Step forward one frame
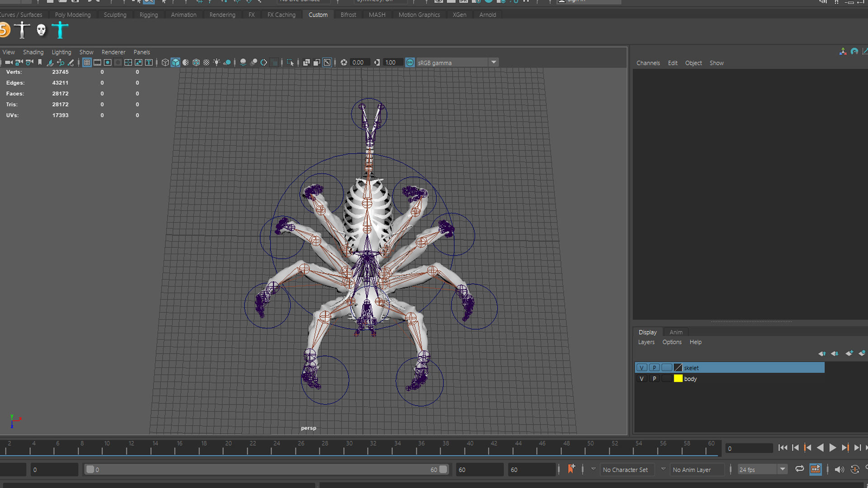This screenshot has height=488, width=868. [857, 448]
